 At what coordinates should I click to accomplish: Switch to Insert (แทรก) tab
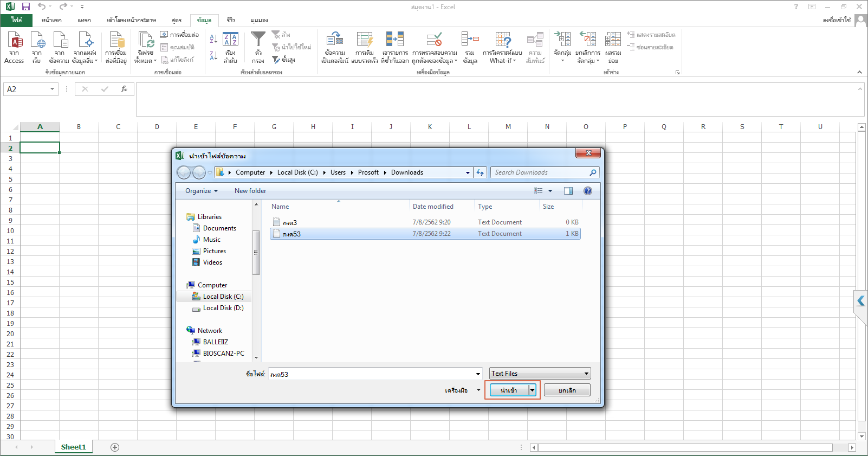[x=84, y=20]
